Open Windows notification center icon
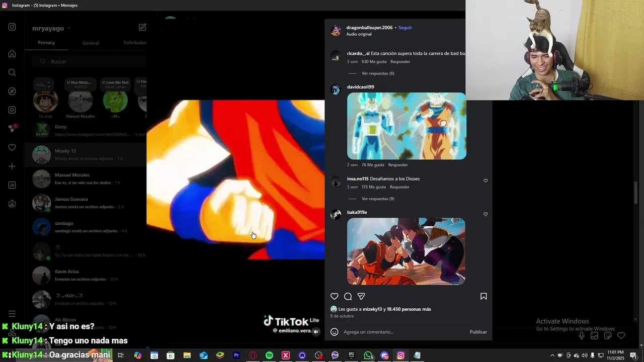This screenshot has height=362, width=644. 633,355
